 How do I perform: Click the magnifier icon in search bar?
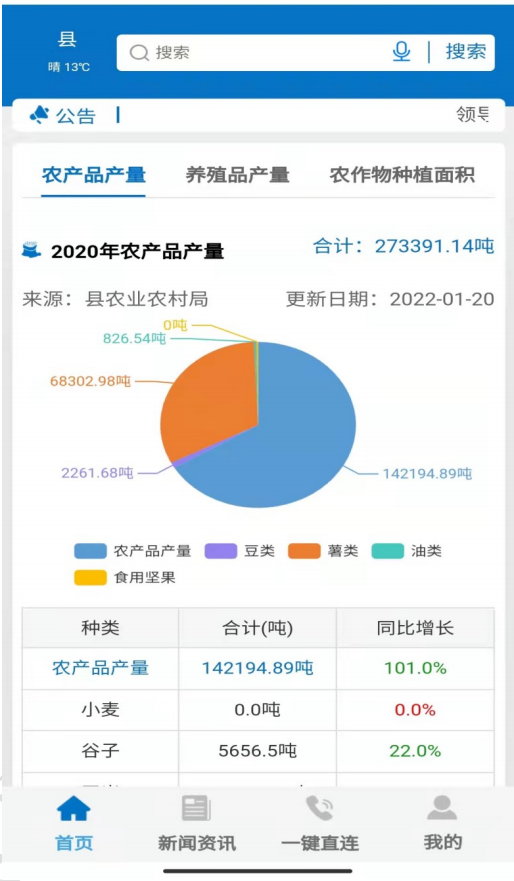pos(138,53)
